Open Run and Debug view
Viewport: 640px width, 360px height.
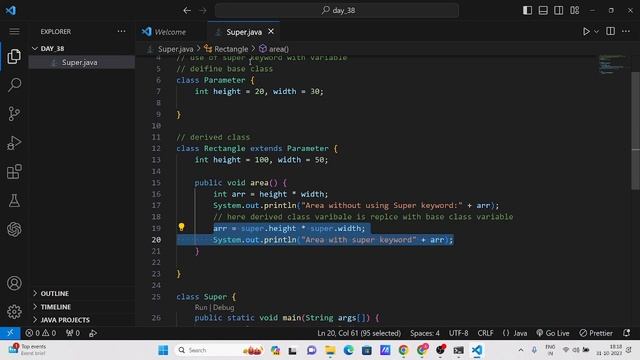coord(14,143)
